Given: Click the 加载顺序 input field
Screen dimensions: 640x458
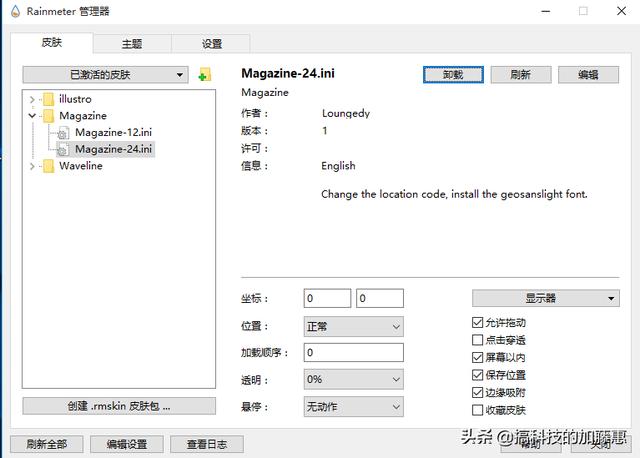Looking at the screenshot, I should [x=353, y=352].
